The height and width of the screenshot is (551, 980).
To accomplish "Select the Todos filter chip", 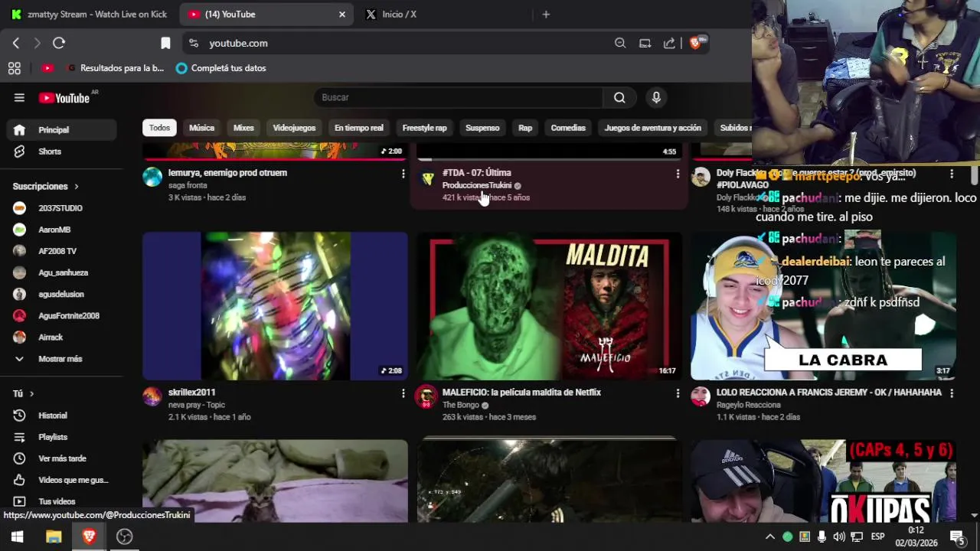I will point(159,128).
